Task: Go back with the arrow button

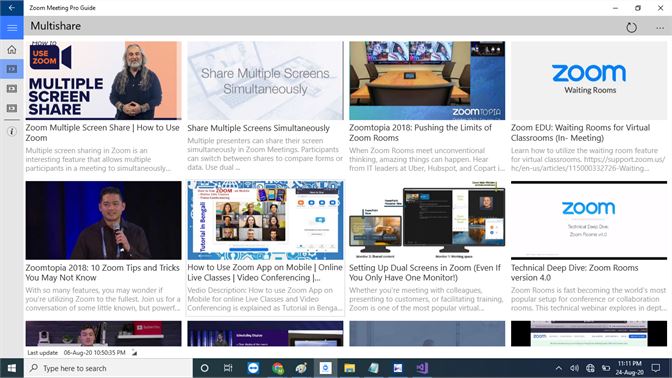Action: [12, 8]
